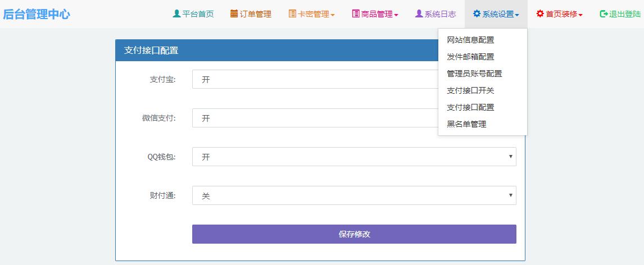Image resolution: width=644 pixels, height=265 pixels.
Task: Expand the 商品管理 dropdown caret
Action: (396, 15)
